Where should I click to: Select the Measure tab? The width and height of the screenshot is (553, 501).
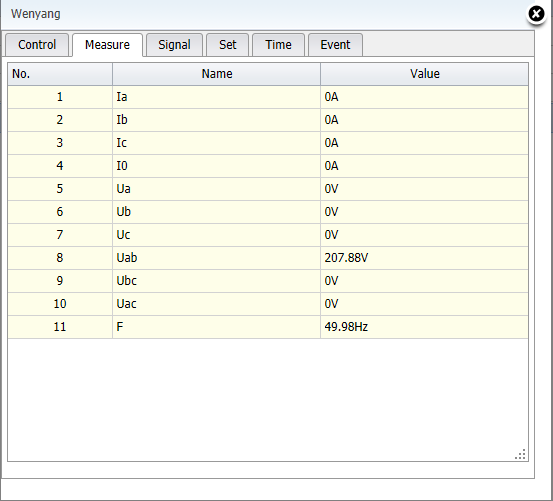coord(107,45)
